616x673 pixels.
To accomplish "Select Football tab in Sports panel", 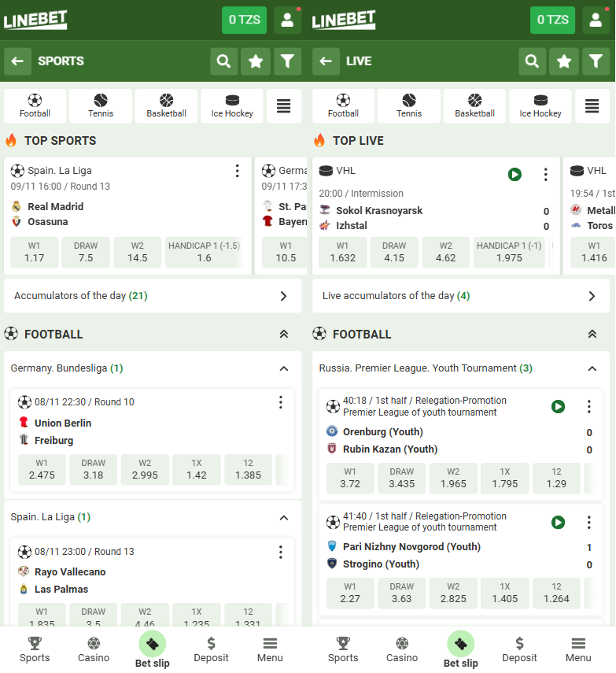I will 35,106.
